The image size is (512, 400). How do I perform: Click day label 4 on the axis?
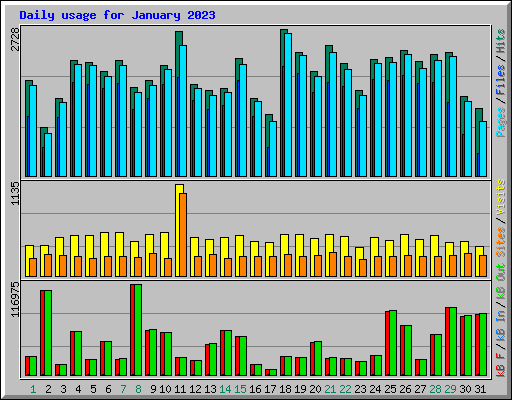pyautogui.click(x=78, y=389)
